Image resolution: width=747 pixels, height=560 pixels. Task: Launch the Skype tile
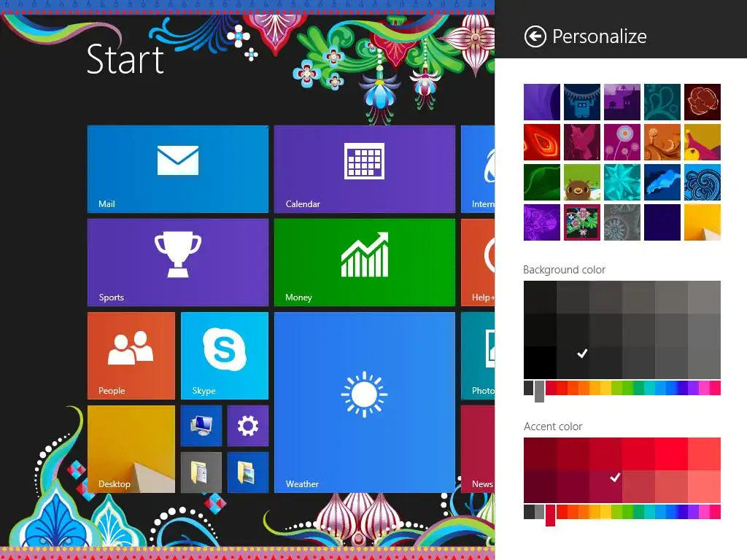[x=225, y=356]
